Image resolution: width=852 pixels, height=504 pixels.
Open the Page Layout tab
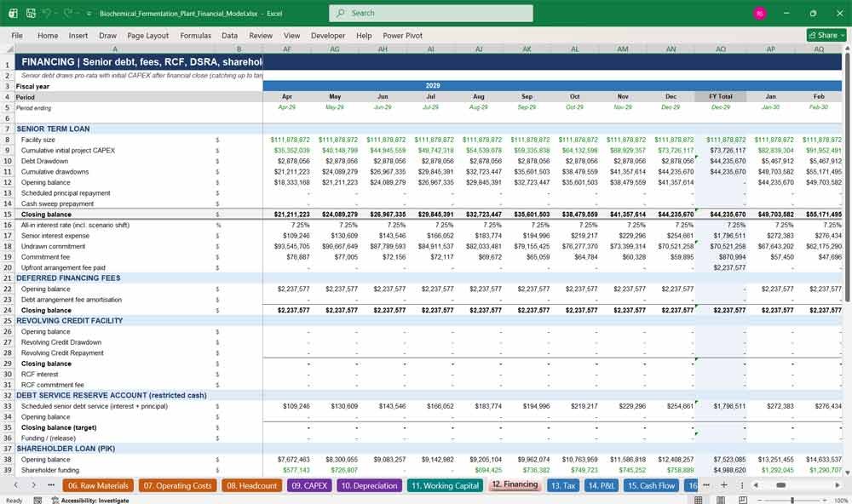click(x=147, y=35)
